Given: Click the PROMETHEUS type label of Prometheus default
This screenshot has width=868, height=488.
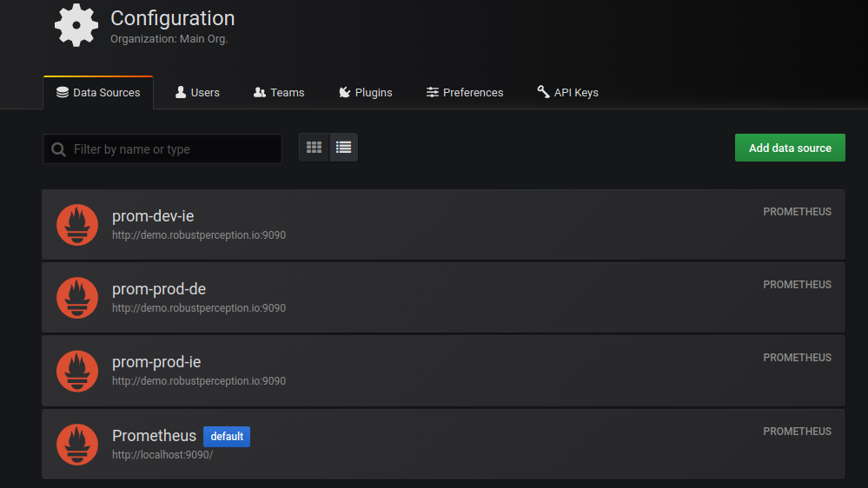Looking at the screenshot, I should (x=797, y=432).
